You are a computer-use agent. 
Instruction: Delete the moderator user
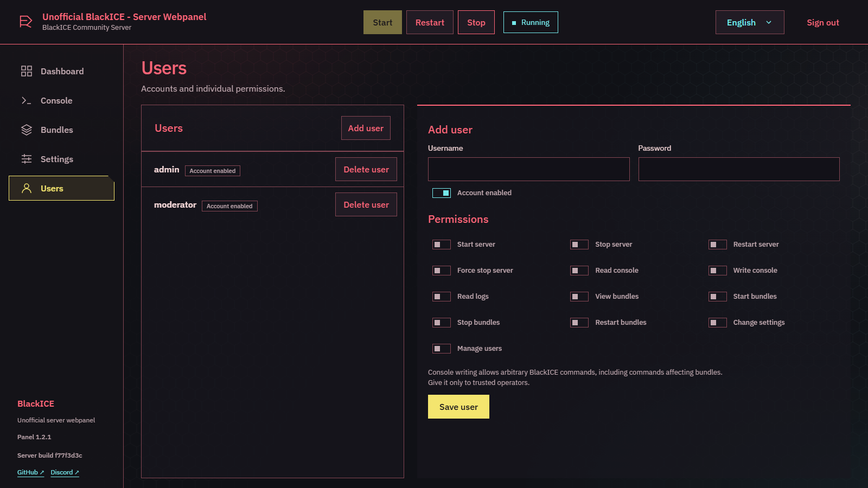click(x=366, y=204)
